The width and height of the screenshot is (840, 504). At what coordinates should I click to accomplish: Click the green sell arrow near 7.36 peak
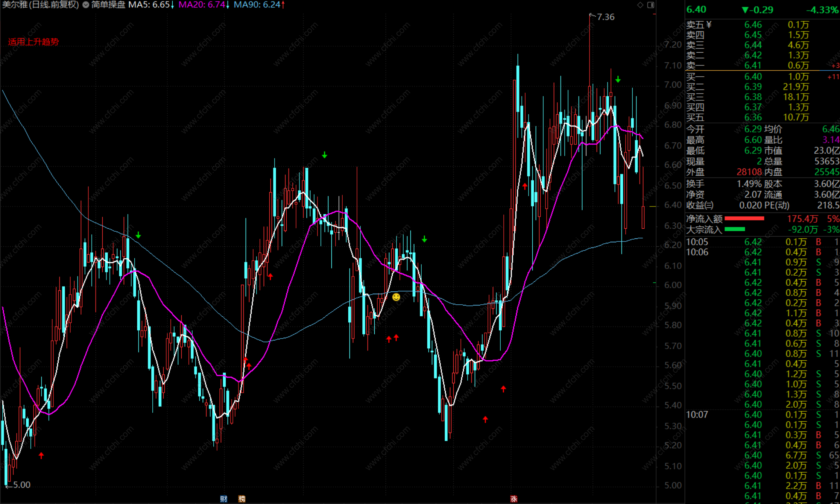(618, 80)
